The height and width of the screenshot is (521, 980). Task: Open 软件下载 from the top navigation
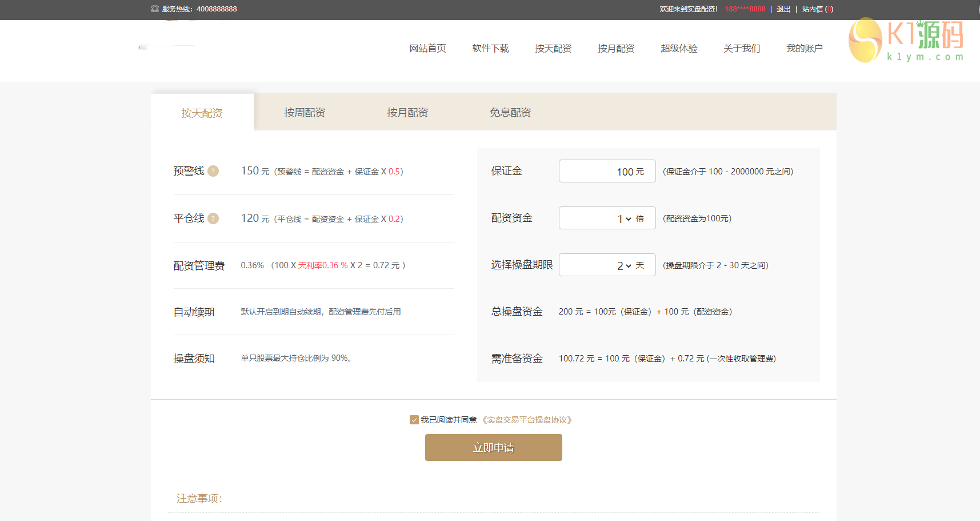[x=490, y=49]
